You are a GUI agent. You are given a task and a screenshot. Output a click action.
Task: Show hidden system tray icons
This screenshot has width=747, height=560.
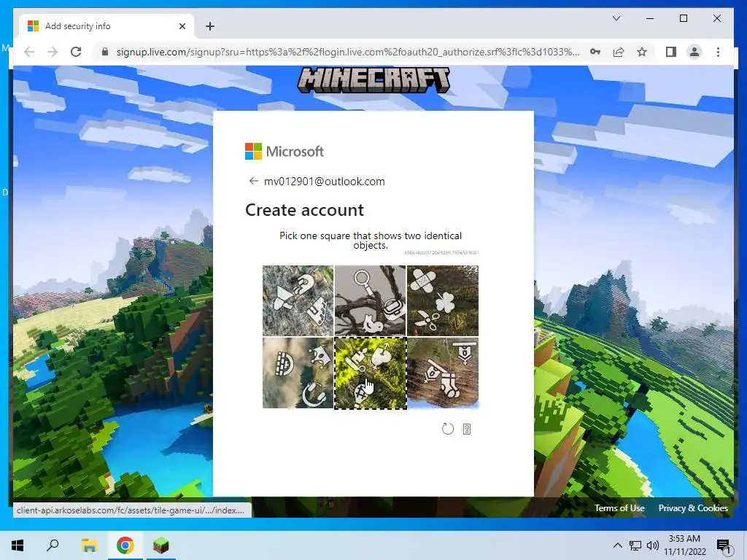click(617, 545)
